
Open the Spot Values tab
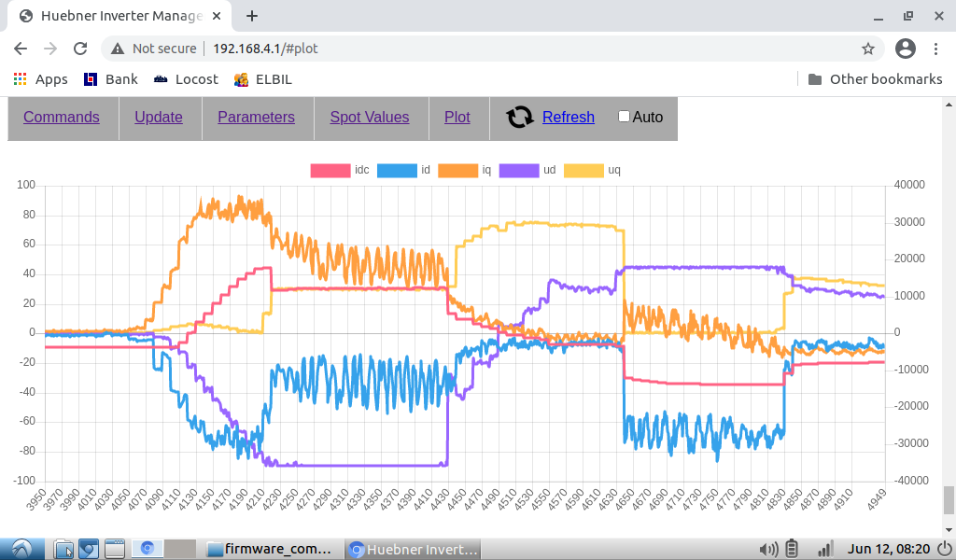point(370,117)
